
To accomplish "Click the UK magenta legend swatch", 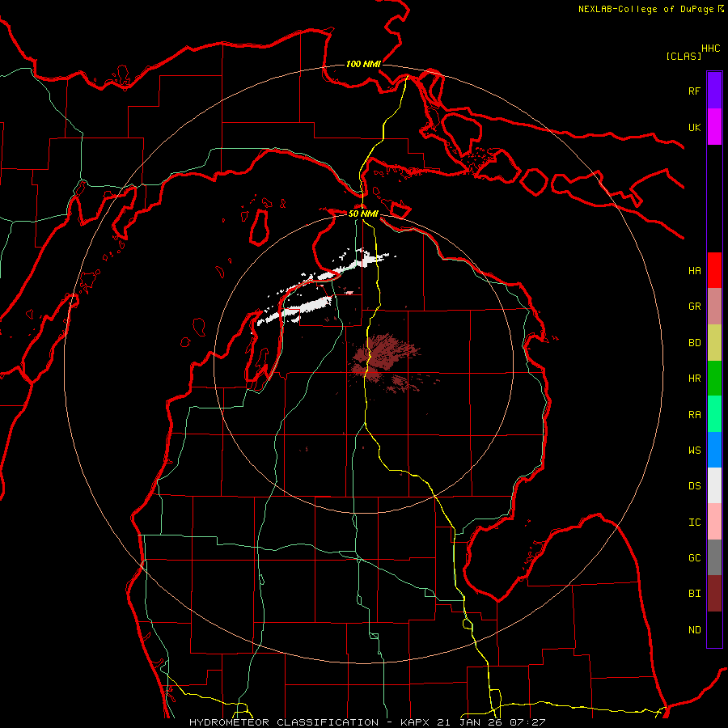I will click(714, 127).
